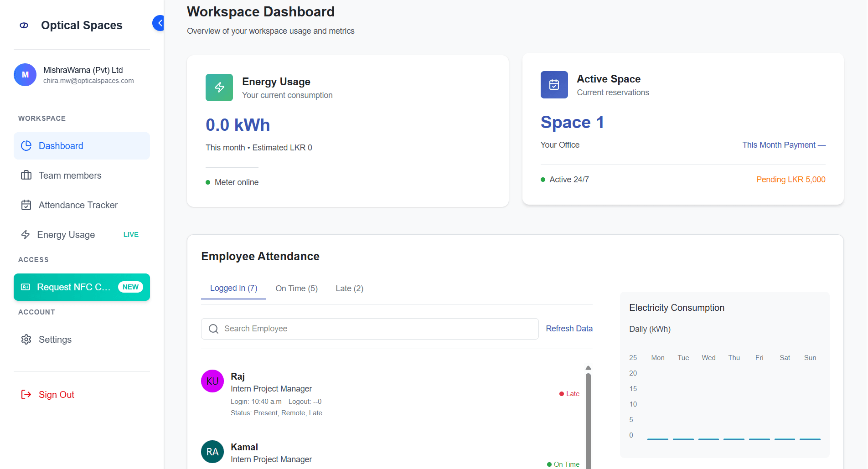This screenshot has height=469, width=868.
Task: Click the MishraWarna profile avatar
Action: pos(25,74)
